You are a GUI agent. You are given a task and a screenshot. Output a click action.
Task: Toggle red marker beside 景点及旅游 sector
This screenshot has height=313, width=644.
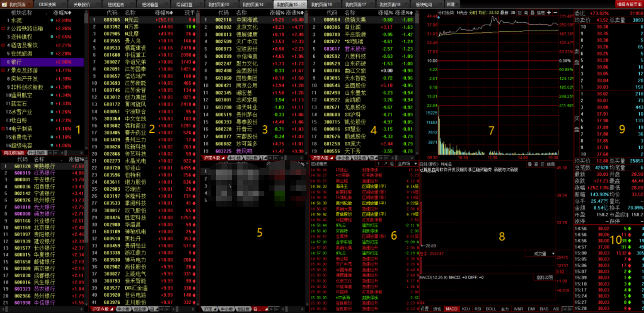coord(3,70)
